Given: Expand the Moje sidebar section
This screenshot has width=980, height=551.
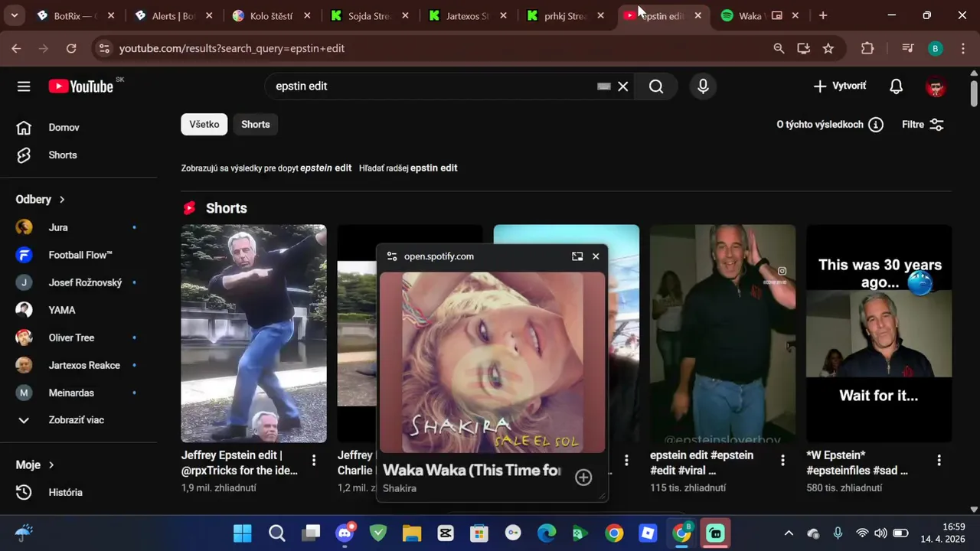Looking at the screenshot, I should click(35, 465).
